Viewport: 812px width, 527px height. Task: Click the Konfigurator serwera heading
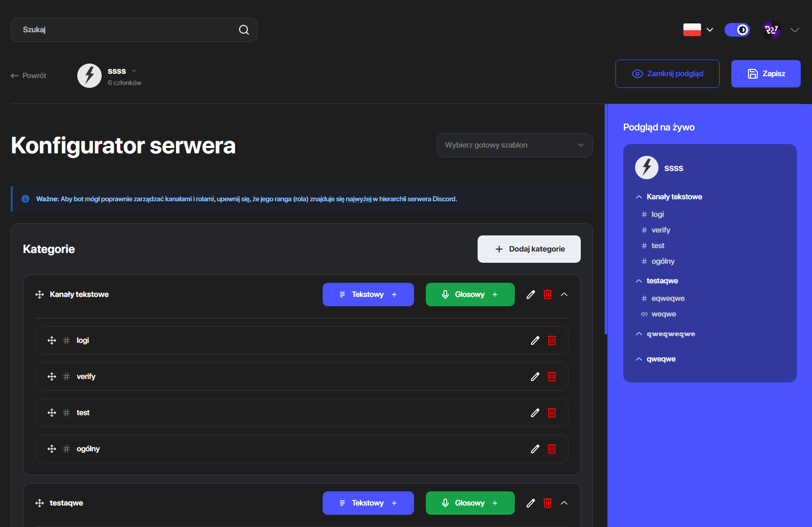[123, 146]
